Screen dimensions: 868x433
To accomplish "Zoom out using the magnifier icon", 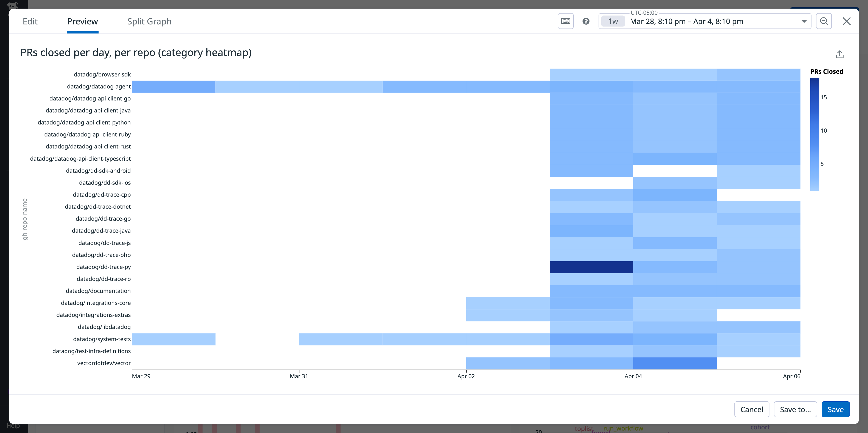I will pyautogui.click(x=824, y=21).
